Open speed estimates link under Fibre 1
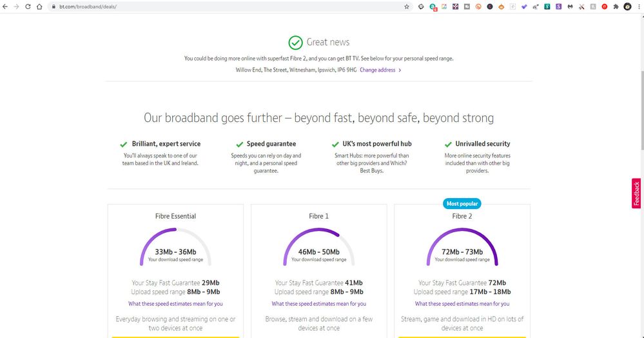This screenshot has height=338, width=644. pyautogui.click(x=318, y=304)
